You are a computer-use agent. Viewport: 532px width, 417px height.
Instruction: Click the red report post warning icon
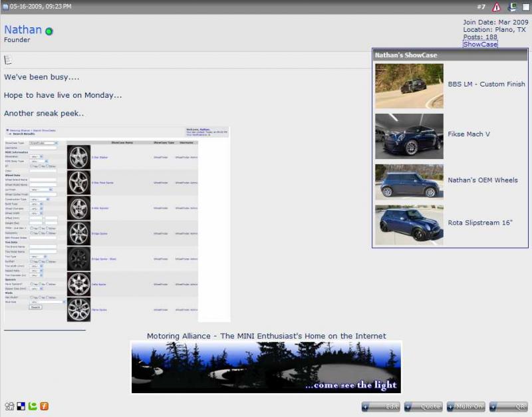pos(496,7)
